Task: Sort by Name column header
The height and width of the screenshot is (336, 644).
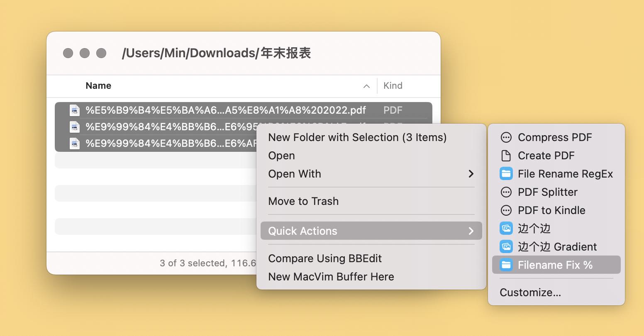Action: [x=98, y=86]
